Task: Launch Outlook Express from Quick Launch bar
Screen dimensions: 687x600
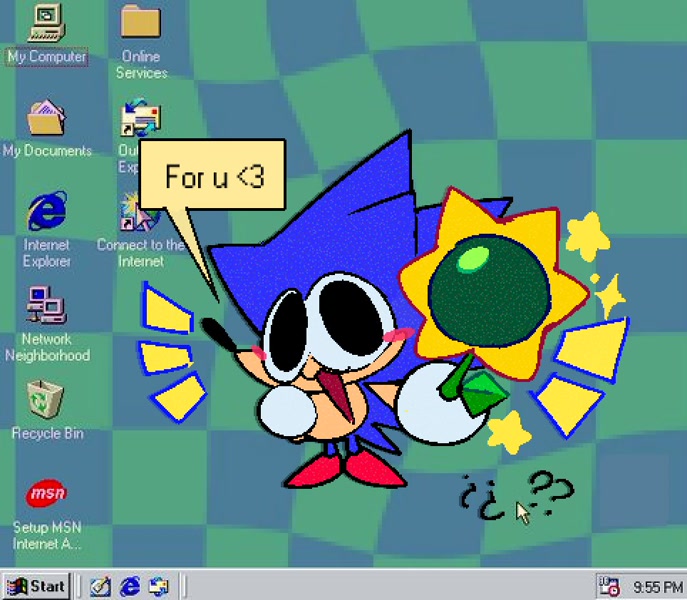Action: pos(158,586)
